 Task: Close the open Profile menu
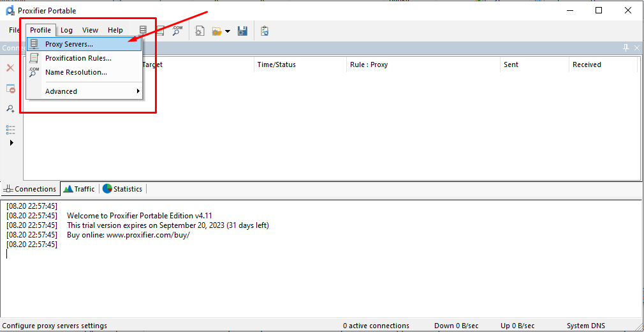(x=40, y=30)
